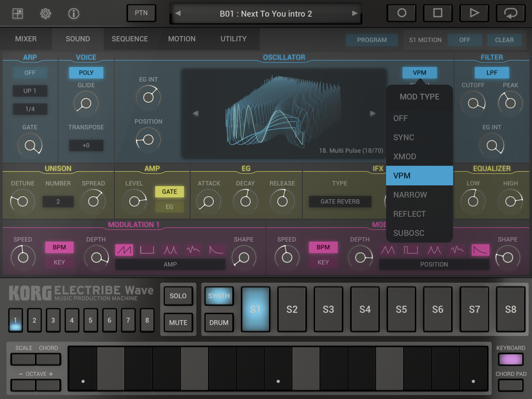Adjust the oscillator POSITION knob
This screenshot has width=532, height=399.
point(148,140)
